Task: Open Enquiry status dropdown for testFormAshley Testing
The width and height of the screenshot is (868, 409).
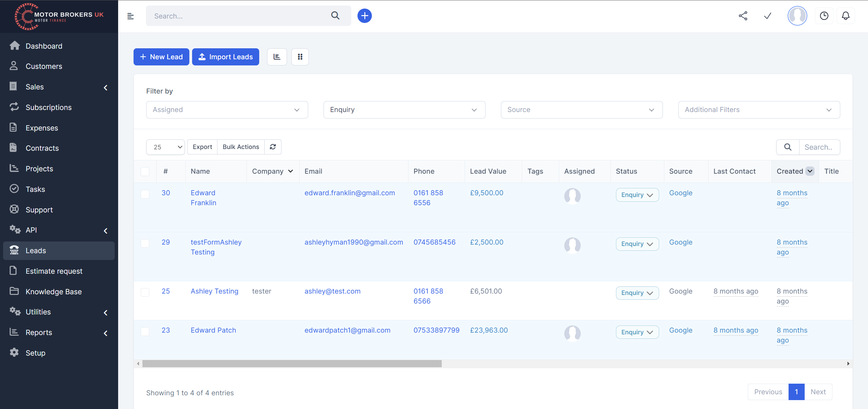Action: pos(637,244)
